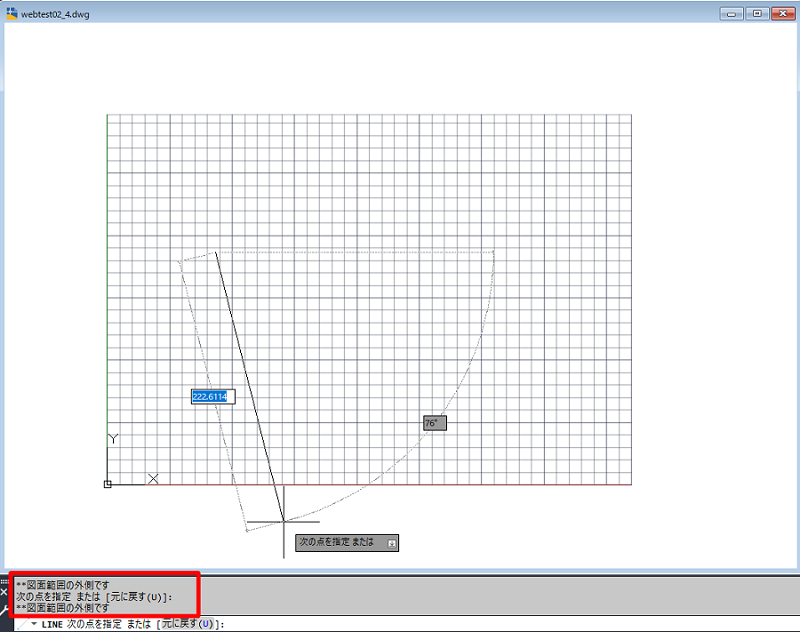Click the history line 次の点を指定 または [元に戻す(U)]:
Image resolution: width=800 pixels, height=632 pixels.
click(94, 596)
